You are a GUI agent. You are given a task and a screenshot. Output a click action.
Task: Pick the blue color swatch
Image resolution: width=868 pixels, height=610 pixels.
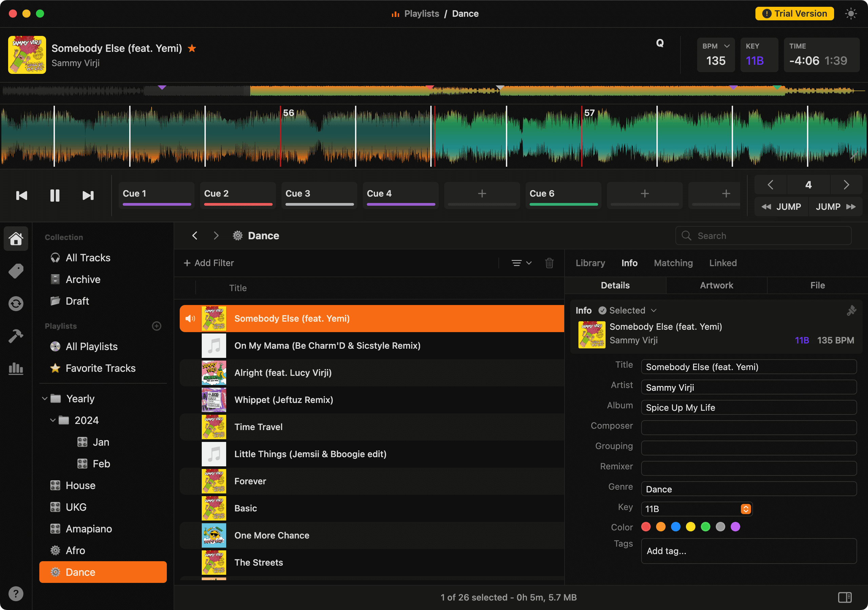[x=675, y=527]
